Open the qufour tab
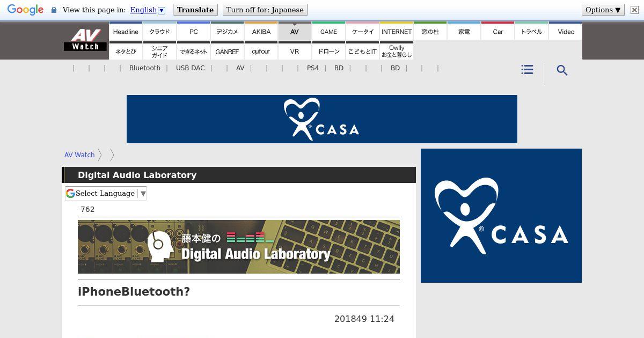The width and height of the screenshot is (644, 338). pyautogui.click(x=261, y=51)
